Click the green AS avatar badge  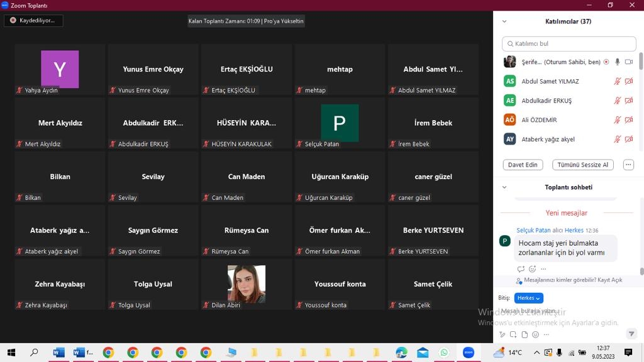(x=509, y=81)
